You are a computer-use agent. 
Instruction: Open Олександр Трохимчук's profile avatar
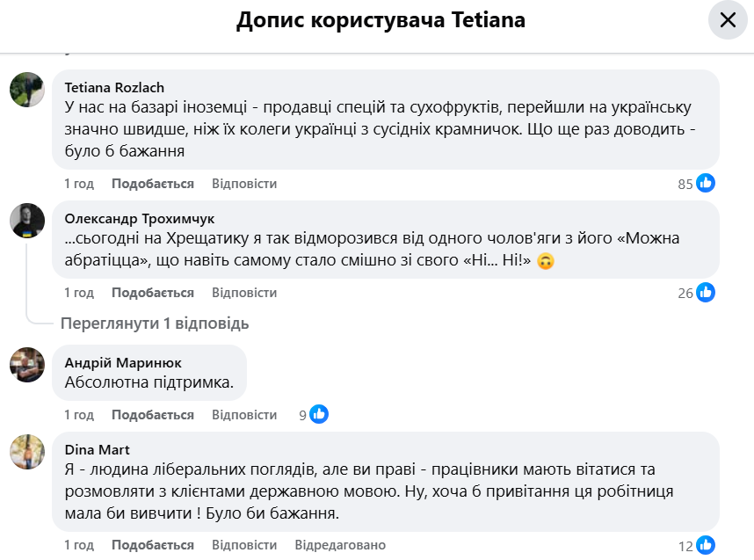pos(27,221)
